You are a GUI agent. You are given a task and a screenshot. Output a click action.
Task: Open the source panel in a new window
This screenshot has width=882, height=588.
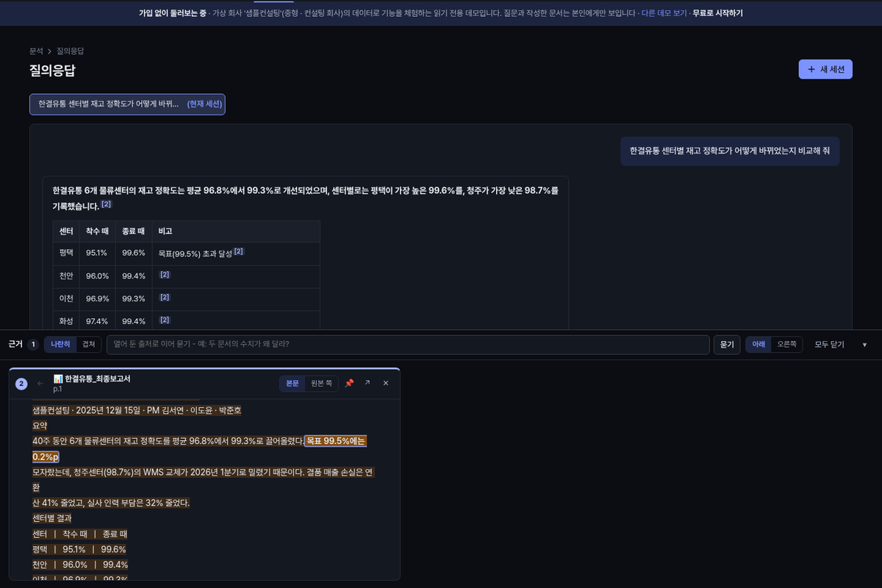coord(367,383)
